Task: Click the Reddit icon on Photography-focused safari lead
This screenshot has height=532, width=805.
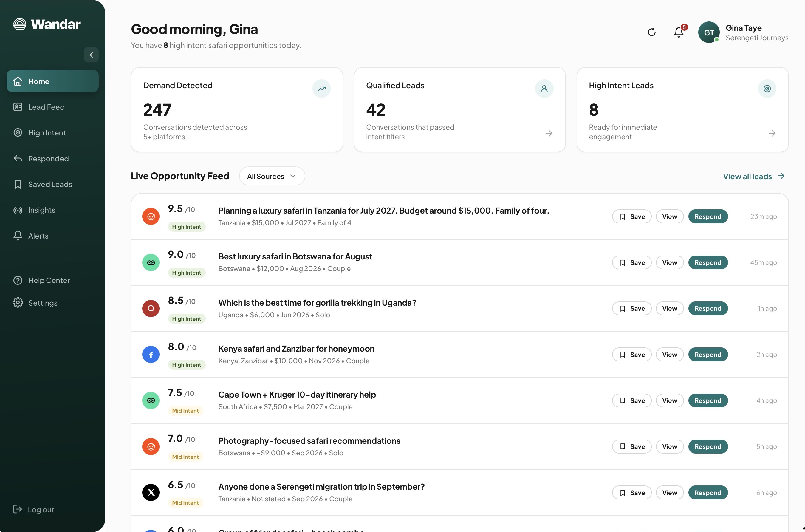Action: point(151,446)
